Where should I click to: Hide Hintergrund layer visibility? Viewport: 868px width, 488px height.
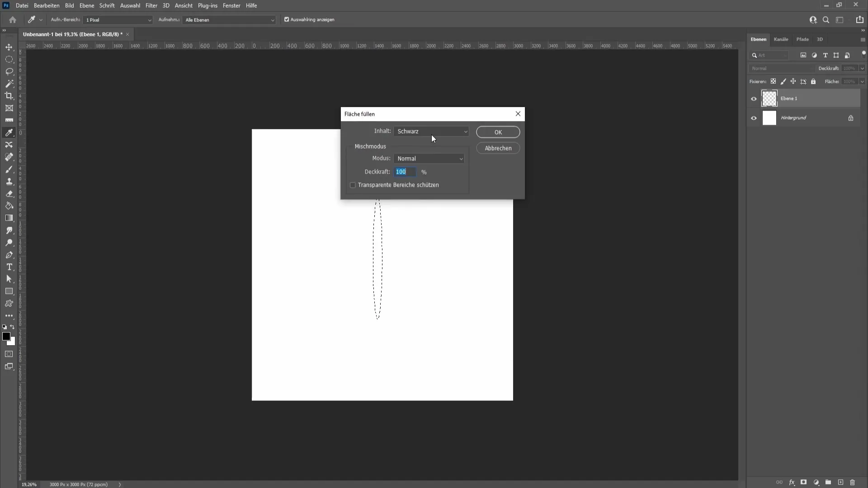754,118
